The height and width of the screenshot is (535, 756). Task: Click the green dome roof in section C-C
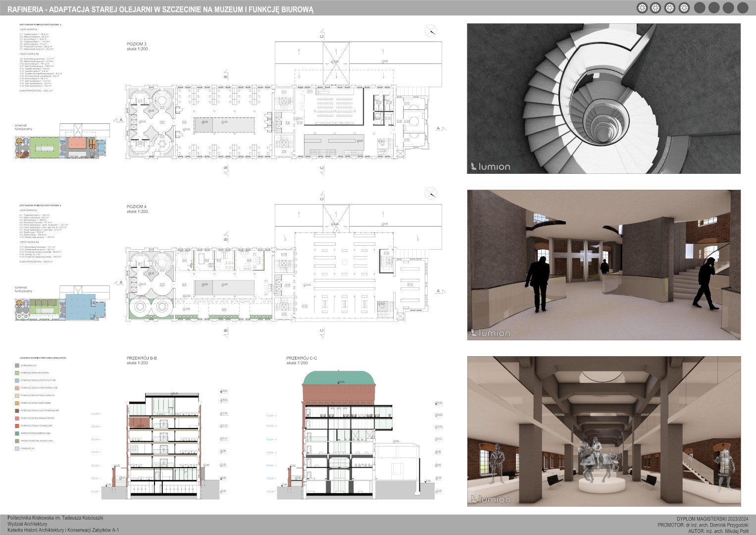[x=338, y=379]
